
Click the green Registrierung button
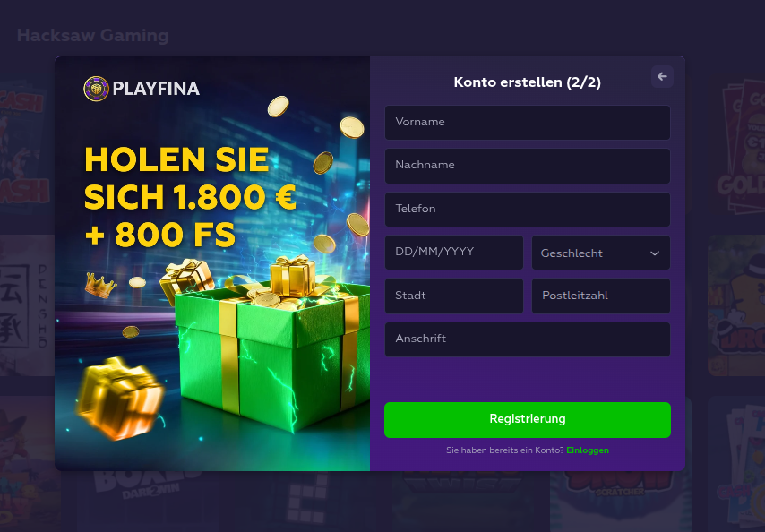click(x=528, y=420)
